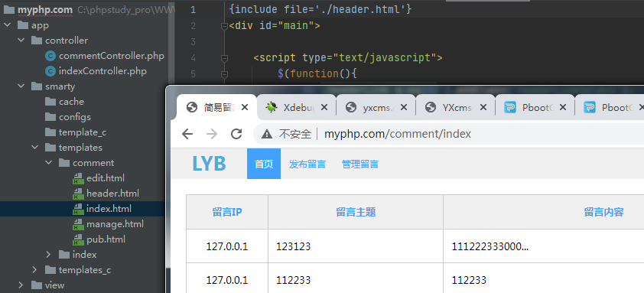Click the pub.html file icon
Viewport: 644px width, 293px height.
tap(78, 239)
